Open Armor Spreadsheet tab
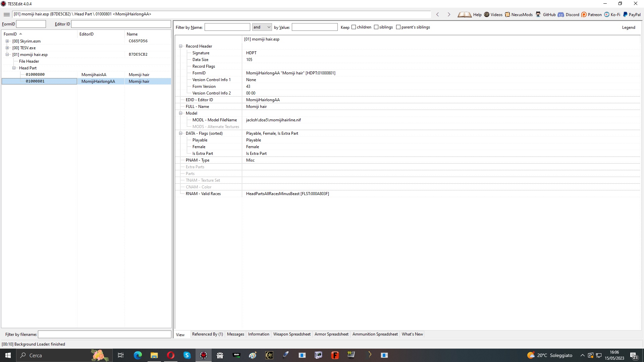Viewport: 644px width, 362px height. click(331, 334)
